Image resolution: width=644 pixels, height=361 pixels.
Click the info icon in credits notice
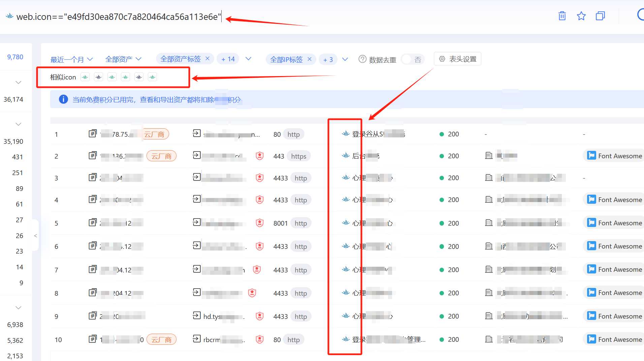click(63, 99)
